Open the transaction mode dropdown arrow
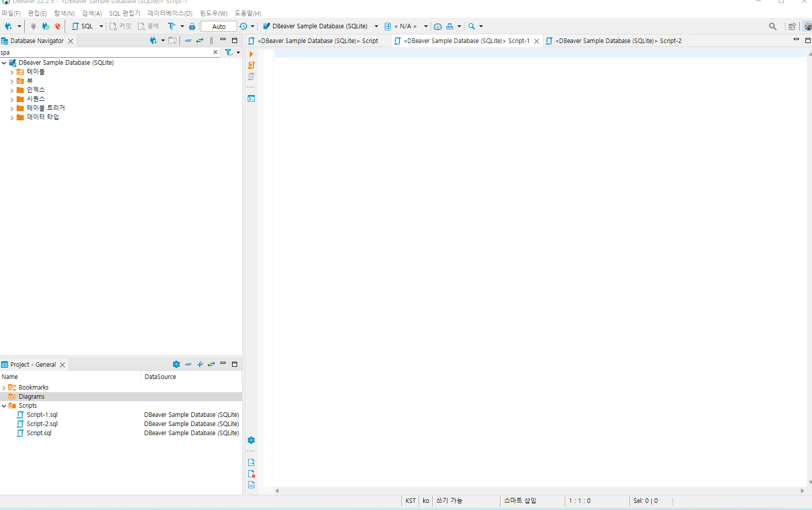812x510 pixels. click(x=182, y=26)
